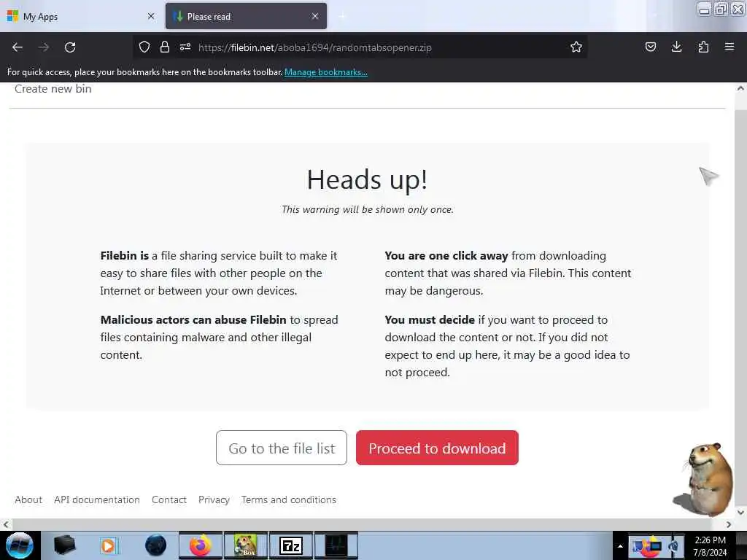Click Go to the file list button
This screenshot has width=747, height=560.
pos(282,448)
